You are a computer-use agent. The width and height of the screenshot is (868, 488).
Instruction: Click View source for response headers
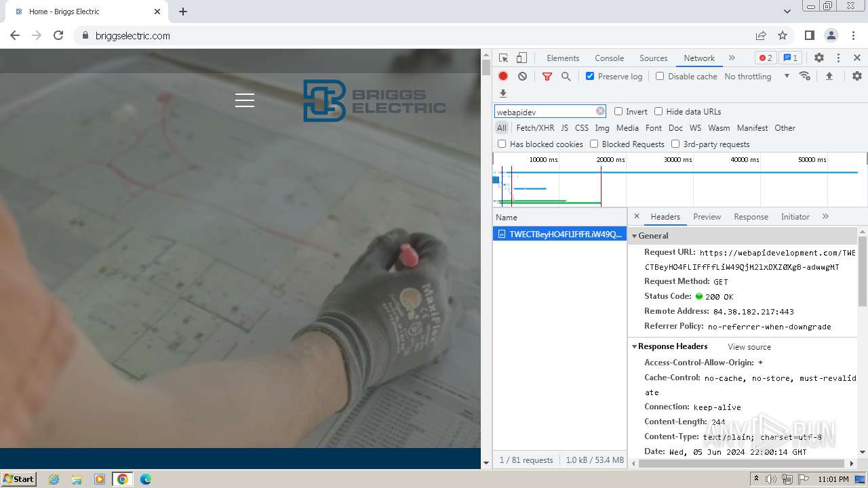[x=749, y=347]
